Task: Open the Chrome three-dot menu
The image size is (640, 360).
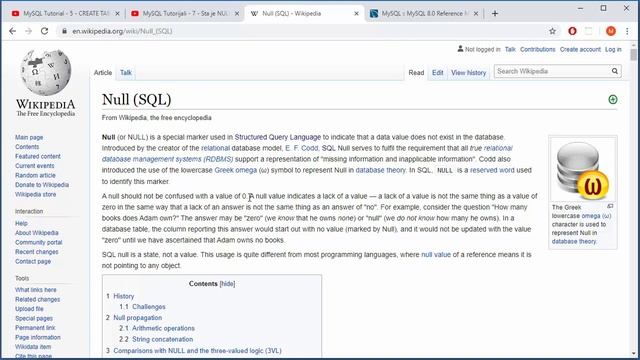Action: pyautogui.click(x=627, y=31)
